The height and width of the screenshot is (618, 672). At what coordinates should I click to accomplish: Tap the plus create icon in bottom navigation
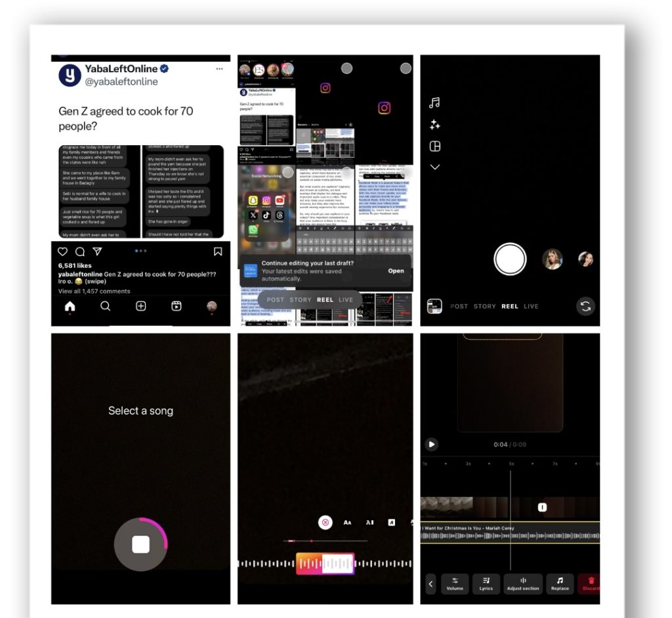pos(140,306)
